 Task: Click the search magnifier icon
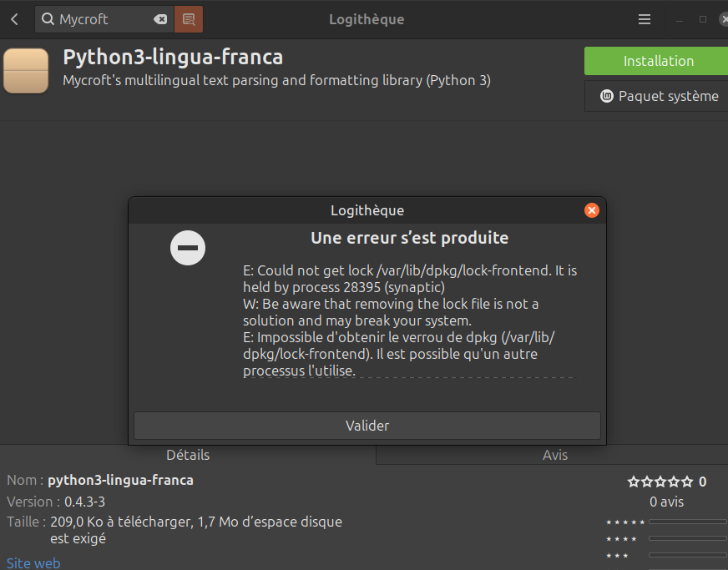click(x=48, y=19)
